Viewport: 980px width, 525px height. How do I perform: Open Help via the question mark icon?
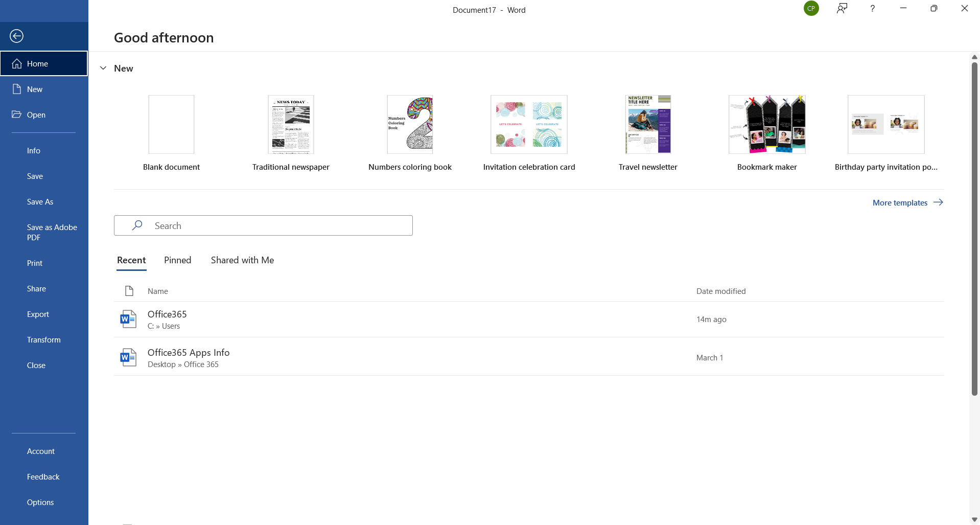coord(872,8)
